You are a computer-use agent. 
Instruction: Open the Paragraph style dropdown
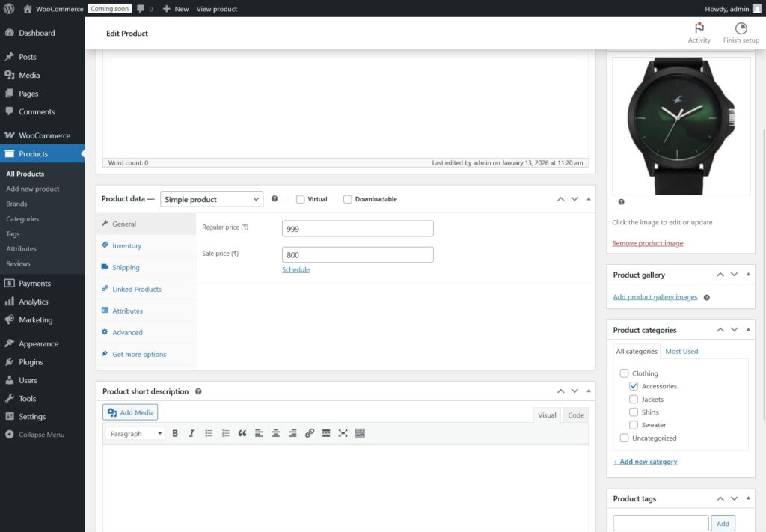point(134,432)
